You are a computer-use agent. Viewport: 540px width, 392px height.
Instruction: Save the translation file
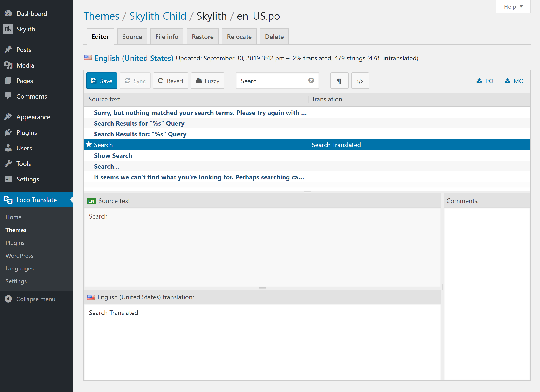point(102,81)
